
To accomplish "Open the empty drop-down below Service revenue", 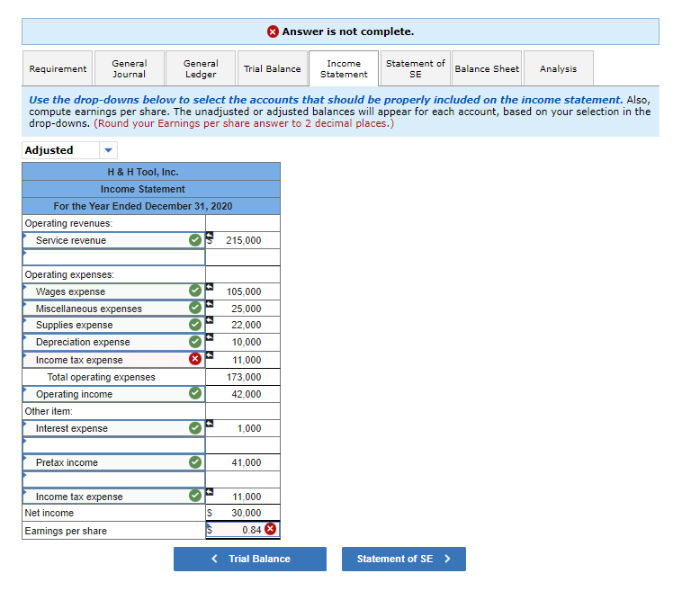I will (114, 257).
